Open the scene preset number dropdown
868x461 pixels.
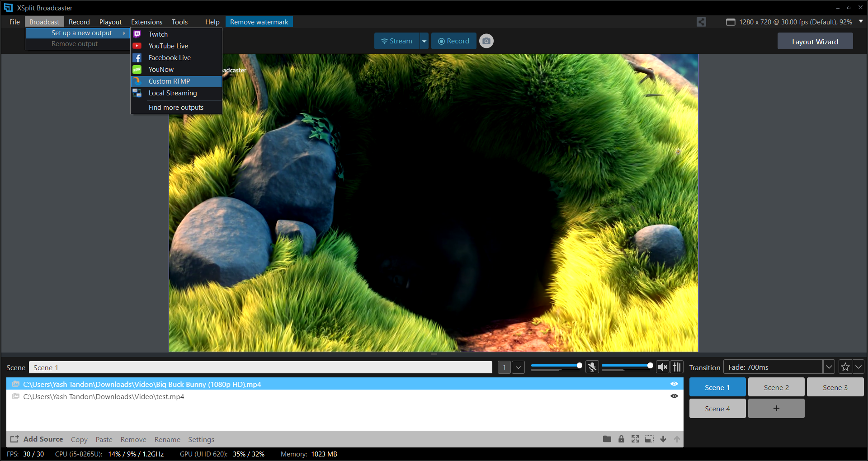[x=519, y=367]
